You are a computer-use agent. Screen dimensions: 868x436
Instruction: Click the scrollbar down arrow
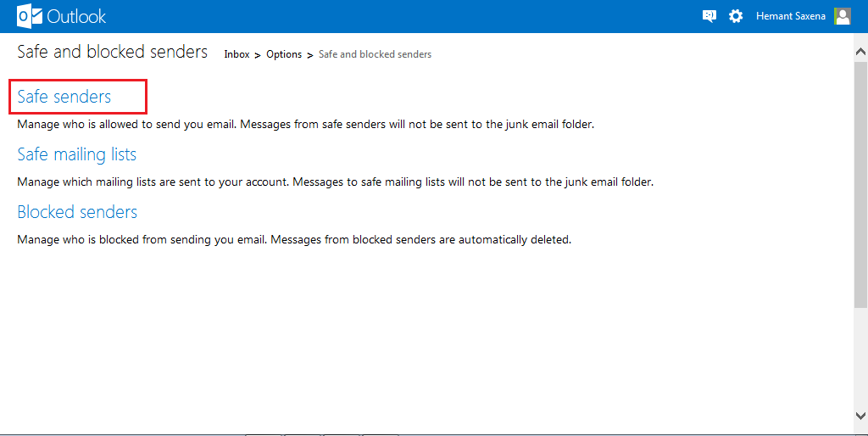pyautogui.click(x=860, y=415)
